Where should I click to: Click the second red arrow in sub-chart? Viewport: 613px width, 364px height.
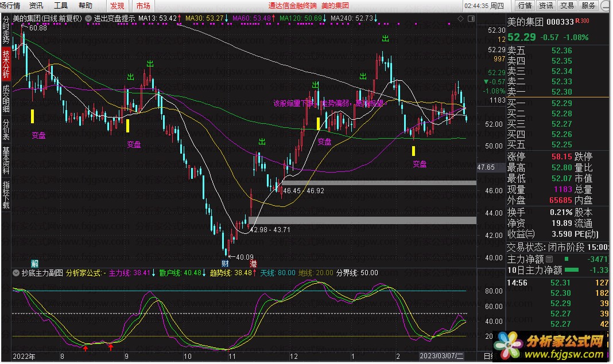click(111, 347)
